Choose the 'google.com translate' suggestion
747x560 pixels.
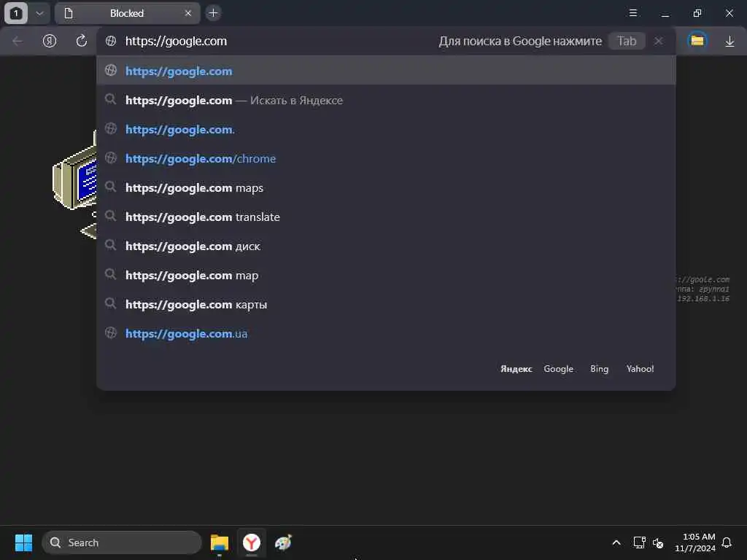pyautogui.click(x=386, y=217)
